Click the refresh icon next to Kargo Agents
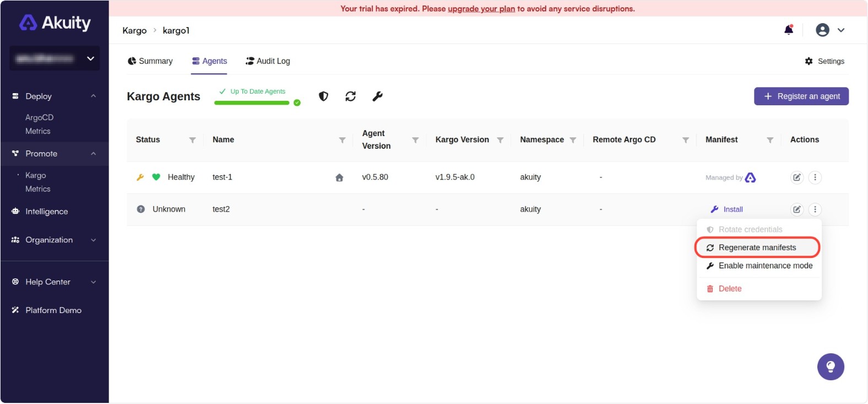The image size is (868, 404). [x=350, y=96]
